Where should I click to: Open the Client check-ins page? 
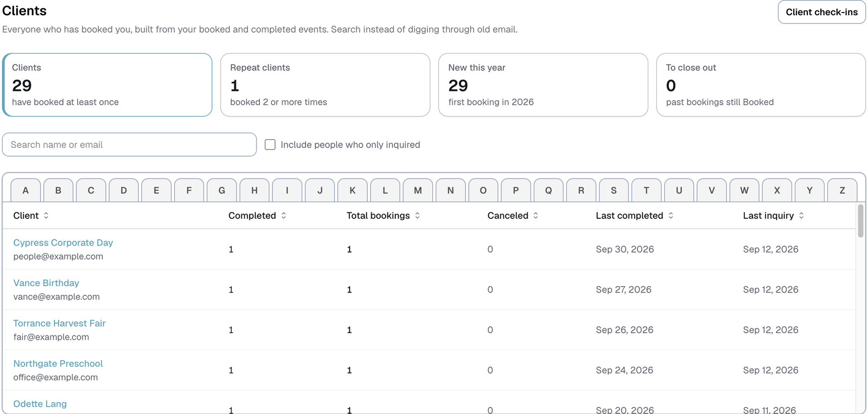coord(821,12)
